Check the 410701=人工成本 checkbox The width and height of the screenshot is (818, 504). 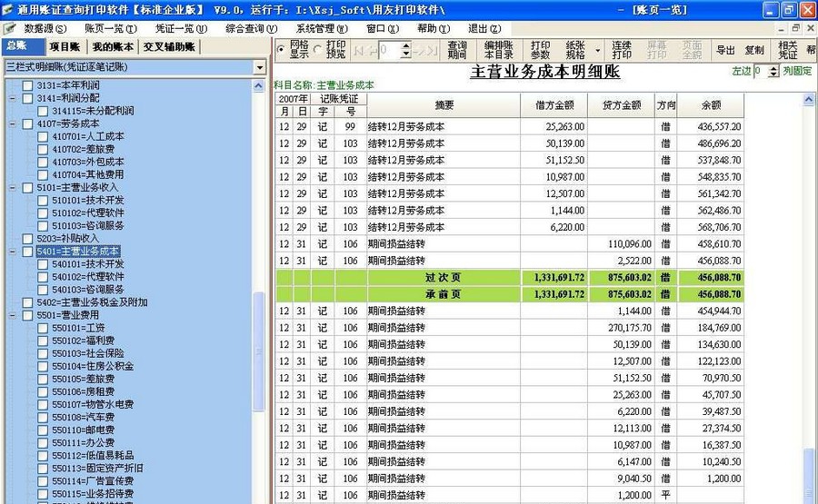pyautogui.click(x=43, y=136)
